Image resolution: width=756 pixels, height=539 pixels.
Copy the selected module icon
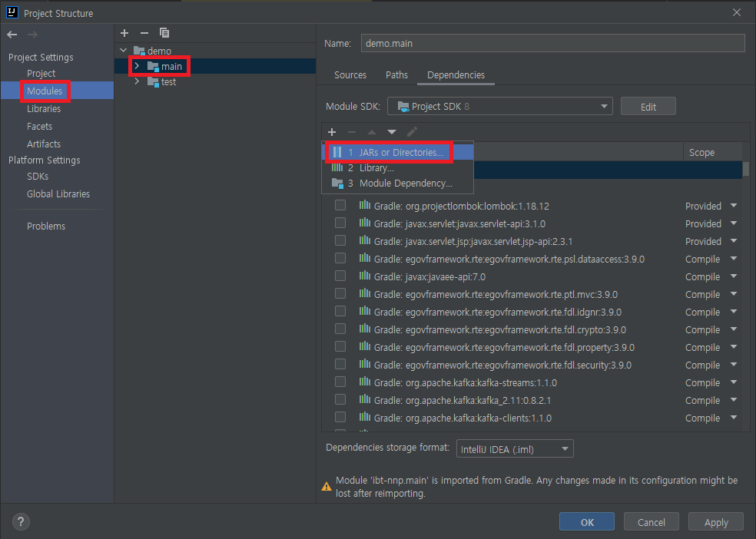tap(164, 33)
